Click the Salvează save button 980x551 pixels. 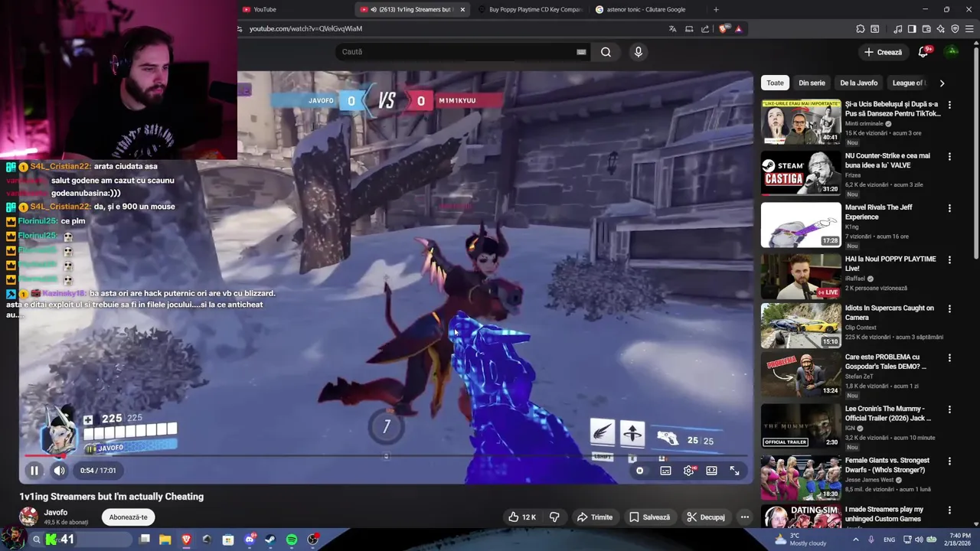(x=649, y=517)
